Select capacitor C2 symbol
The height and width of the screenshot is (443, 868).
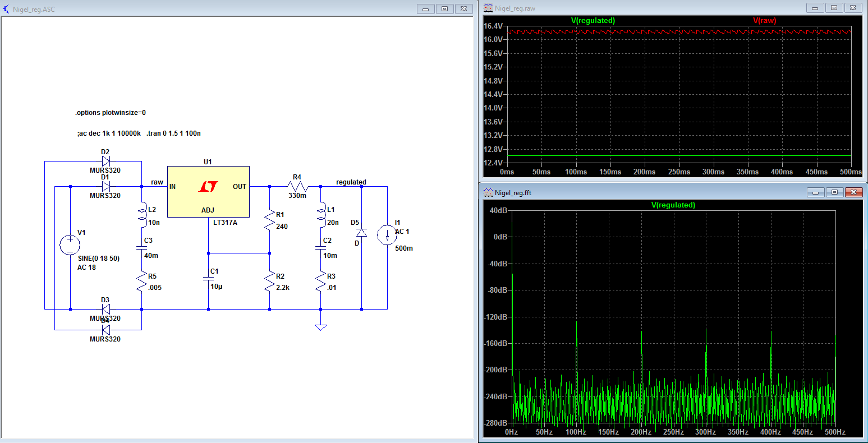pyautogui.click(x=321, y=247)
